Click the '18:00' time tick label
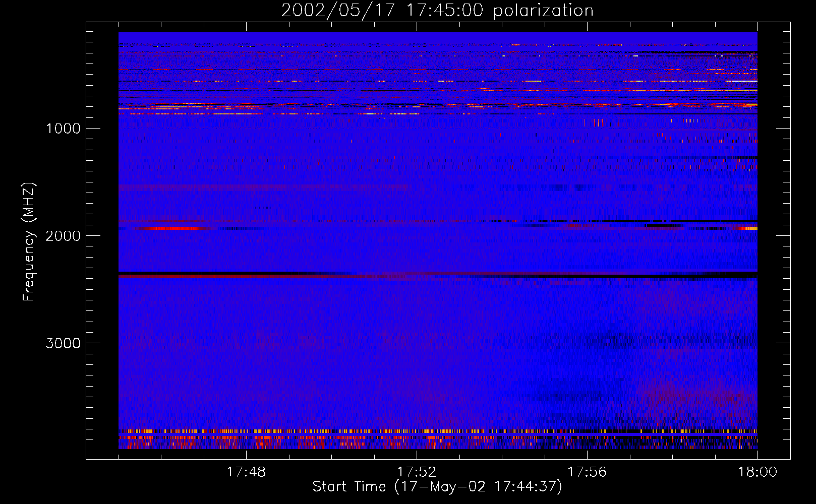 pos(757,472)
